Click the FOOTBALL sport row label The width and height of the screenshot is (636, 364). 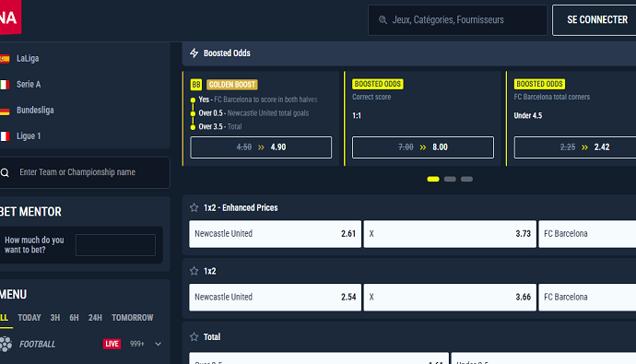click(37, 344)
